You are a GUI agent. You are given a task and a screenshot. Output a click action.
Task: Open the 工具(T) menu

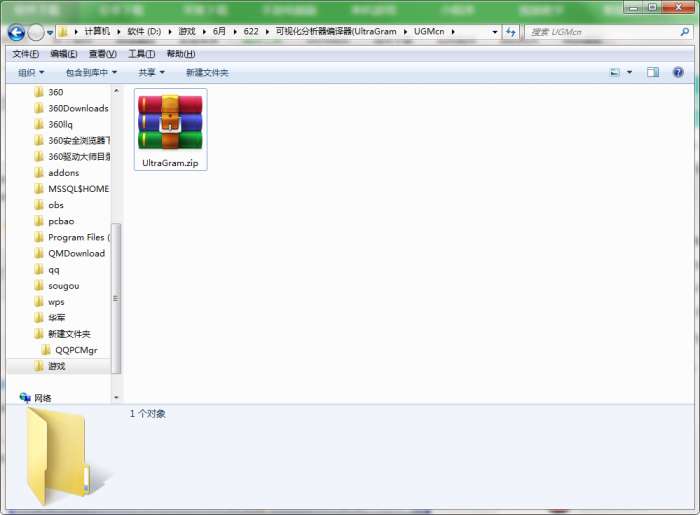[142, 54]
